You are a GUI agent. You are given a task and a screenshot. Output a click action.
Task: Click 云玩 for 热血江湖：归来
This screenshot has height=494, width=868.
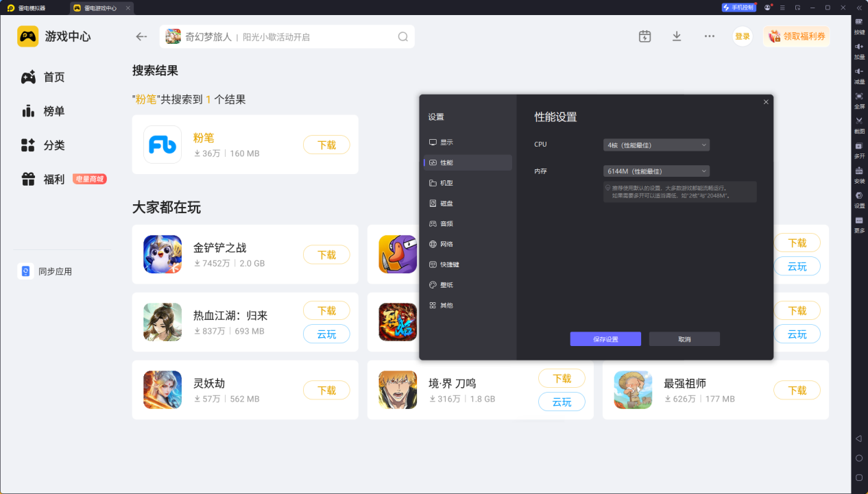point(326,334)
